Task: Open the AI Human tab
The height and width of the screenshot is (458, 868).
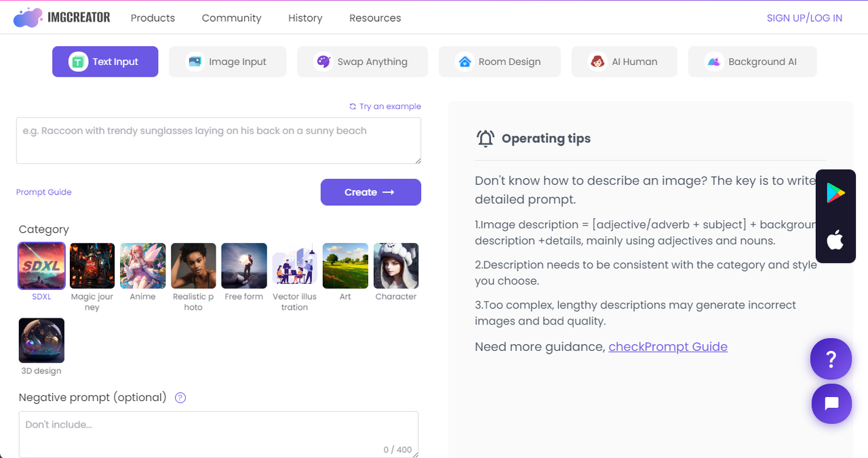Action: coord(624,62)
